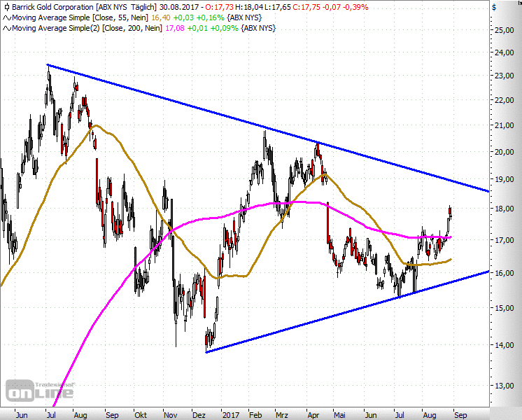522x420 pixels.
Task: Click the low value L:17,65
Action: click(x=277, y=7)
